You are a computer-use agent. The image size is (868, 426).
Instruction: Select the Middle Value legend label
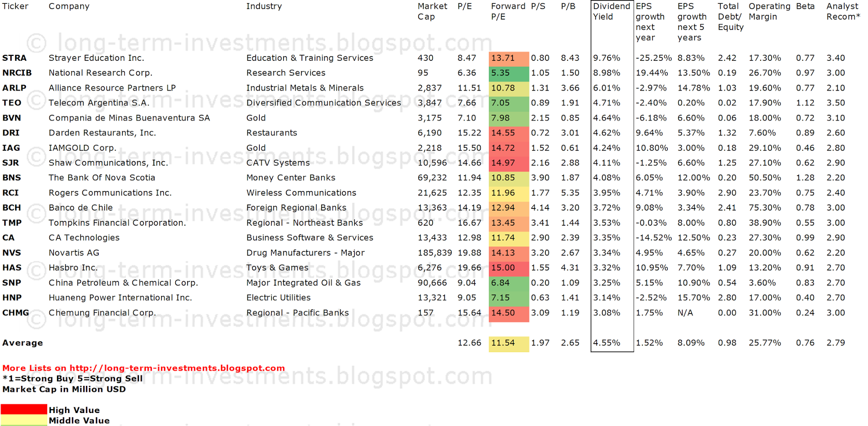pyautogui.click(x=79, y=421)
